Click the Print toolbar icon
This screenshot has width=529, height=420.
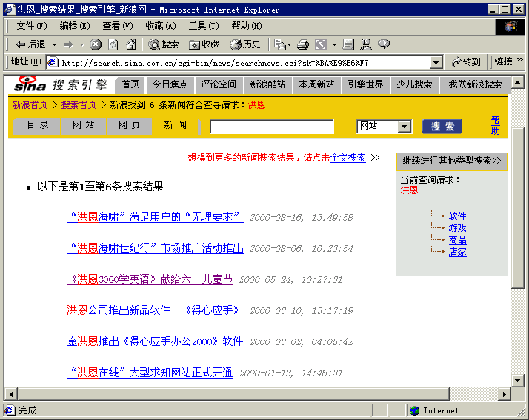pos(302,44)
